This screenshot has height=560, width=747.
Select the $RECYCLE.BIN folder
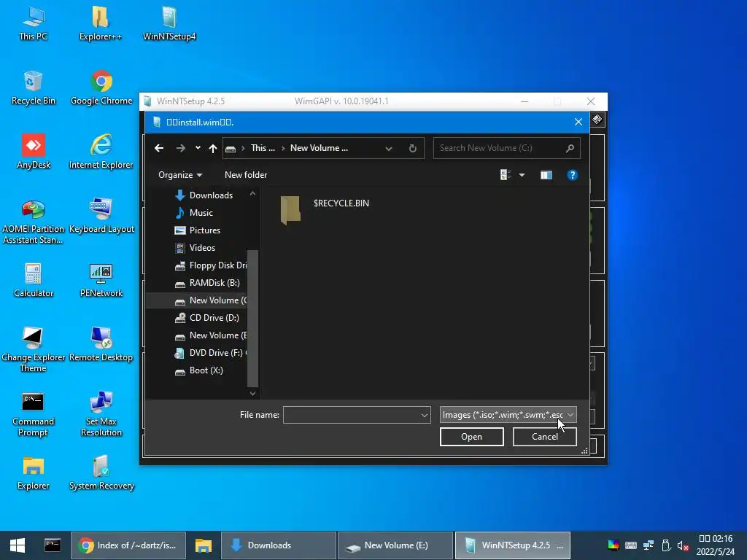(x=325, y=209)
